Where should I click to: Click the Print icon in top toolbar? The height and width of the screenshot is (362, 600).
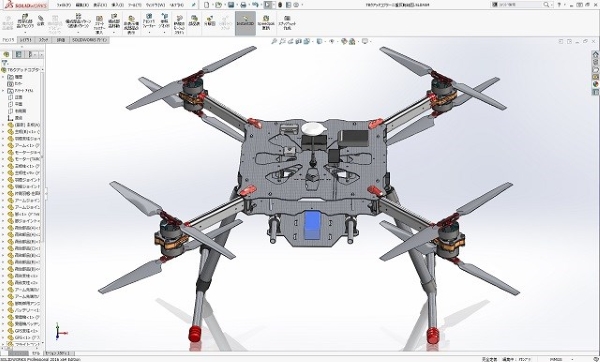243,5
